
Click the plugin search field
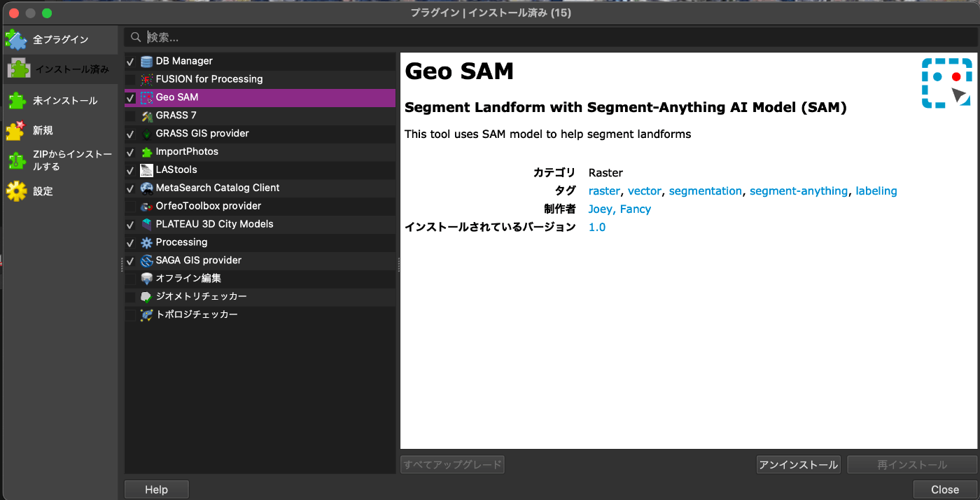(x=552, y=37)
